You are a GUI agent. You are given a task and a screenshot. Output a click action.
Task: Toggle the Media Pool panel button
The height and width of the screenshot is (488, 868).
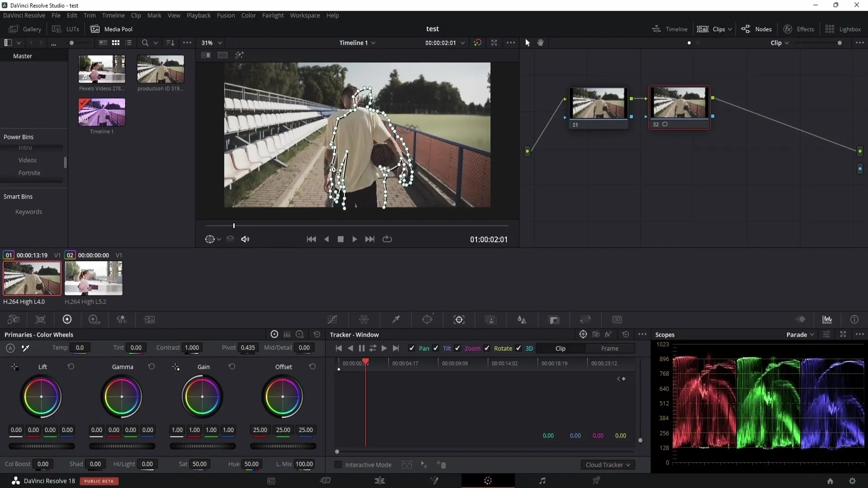click(x=112, y=29)
